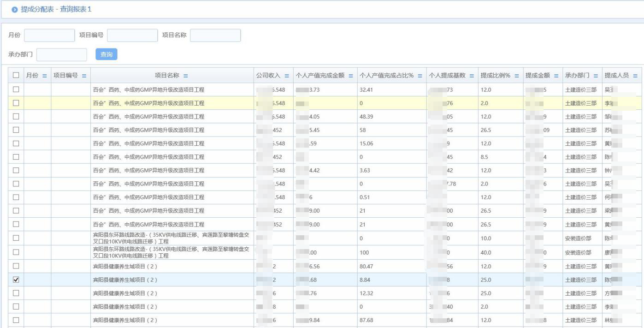The image size is (644, 328).
Task: Expand the 提成金额 column options
Action: point(556,76)
